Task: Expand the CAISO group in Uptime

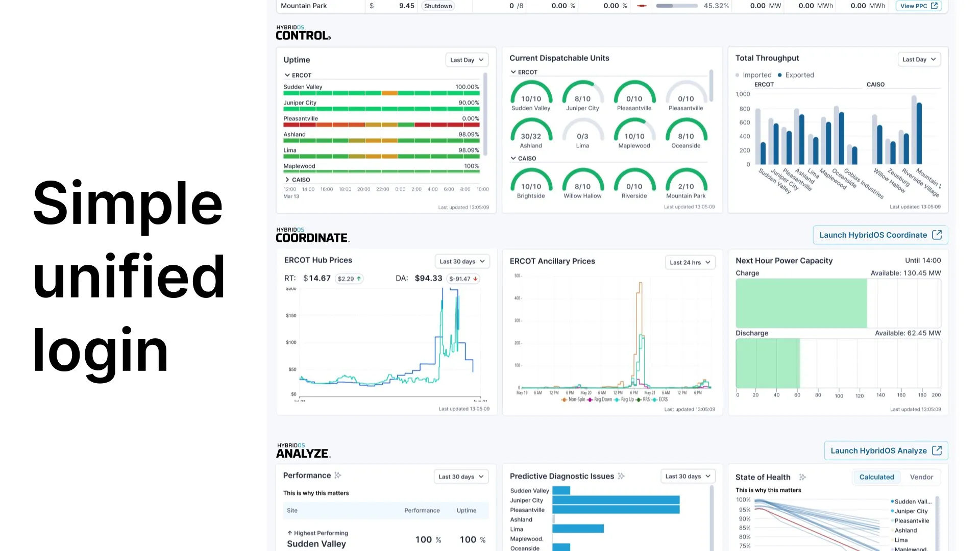Action: (x=287, y=180)
